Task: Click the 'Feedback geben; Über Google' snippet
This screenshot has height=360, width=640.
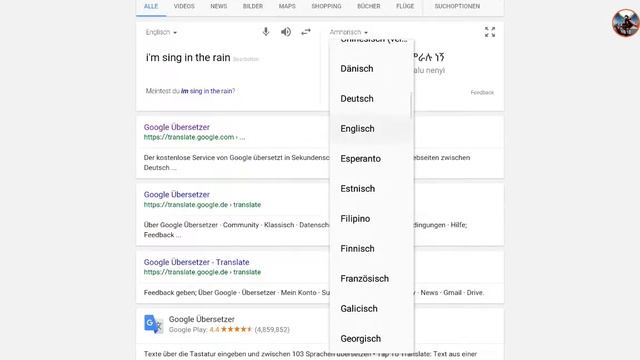Action: pos(237,293)
